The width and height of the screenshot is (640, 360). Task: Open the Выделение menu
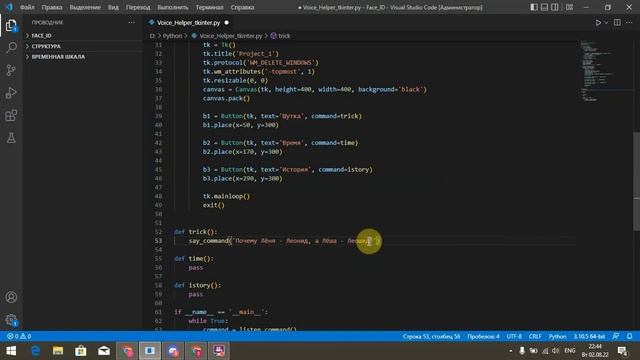point(85,7)
